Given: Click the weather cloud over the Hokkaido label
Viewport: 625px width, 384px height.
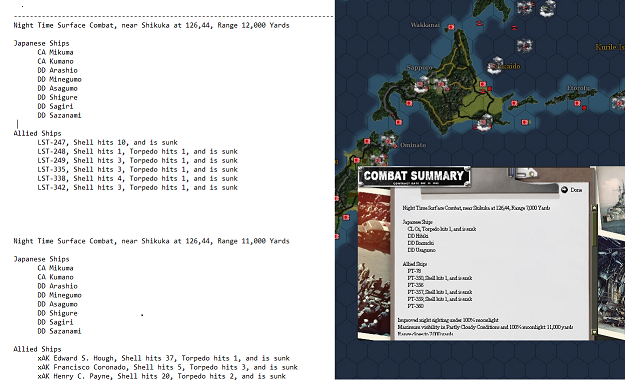Looking at the screenshot, I should pyautogui.click(x=495, y=65).
